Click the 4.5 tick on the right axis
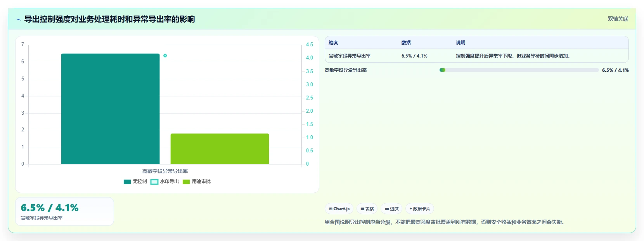 pos(309,45)
